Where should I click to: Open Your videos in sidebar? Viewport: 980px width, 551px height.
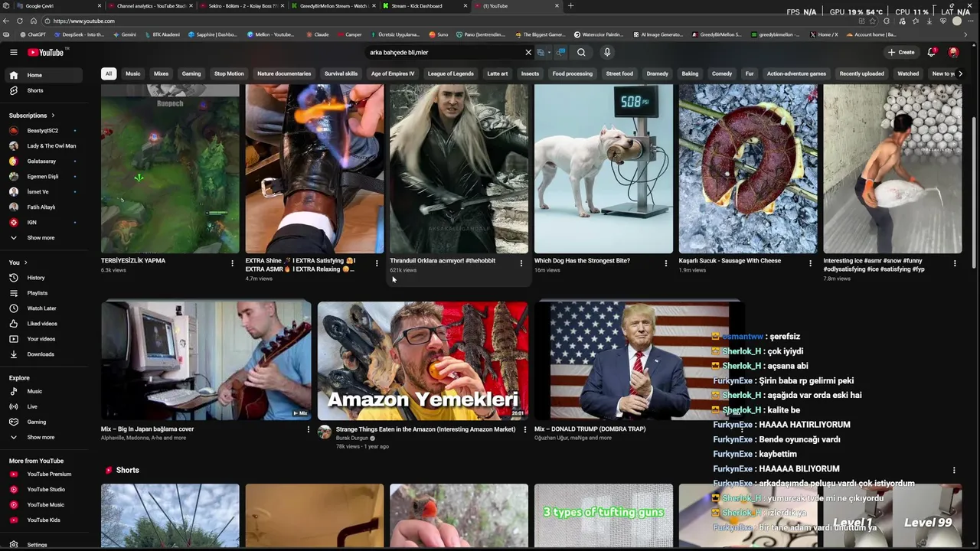[x=45, y=339]
